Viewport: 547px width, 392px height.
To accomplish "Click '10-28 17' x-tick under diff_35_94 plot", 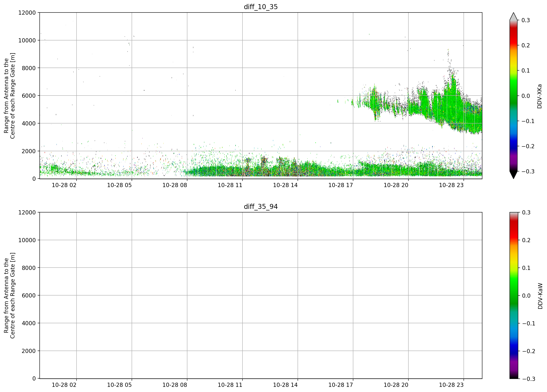I will coord(341,385).
